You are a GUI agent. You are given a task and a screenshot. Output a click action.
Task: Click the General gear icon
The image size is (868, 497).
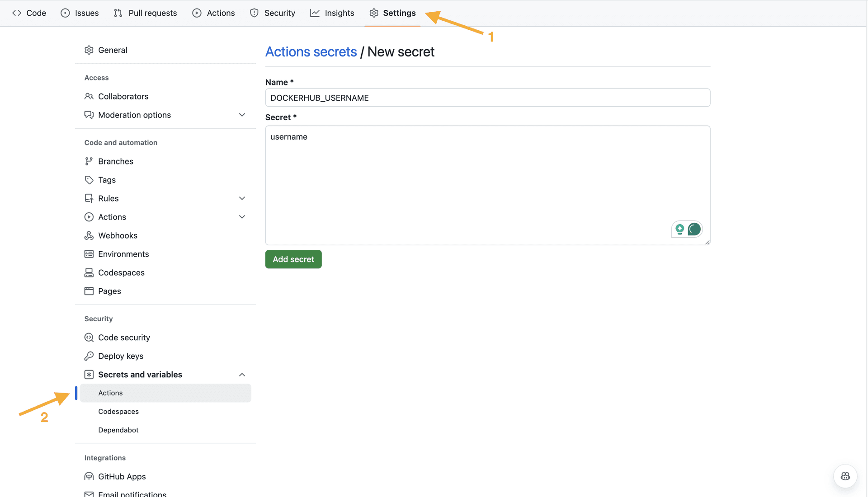pos(89,50)
